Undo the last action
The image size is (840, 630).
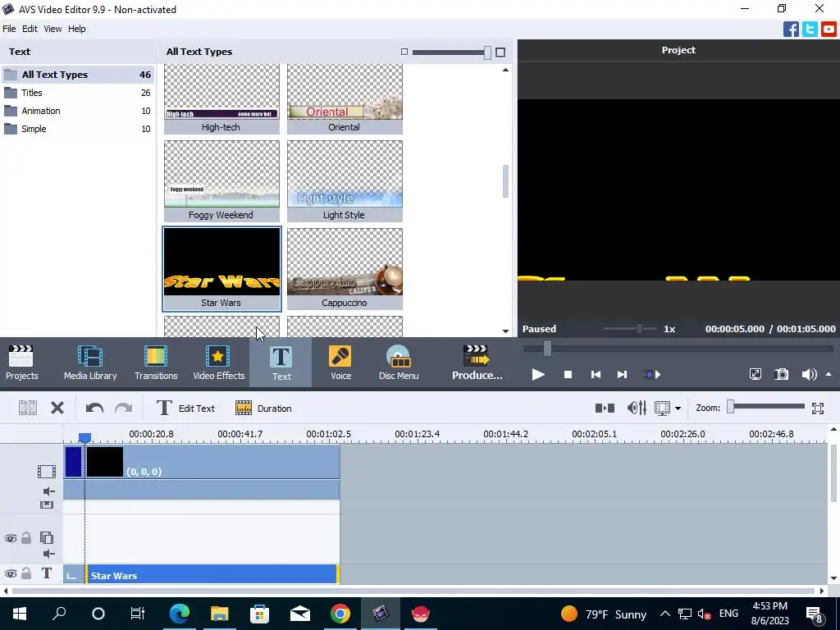(x=94, y=409)
